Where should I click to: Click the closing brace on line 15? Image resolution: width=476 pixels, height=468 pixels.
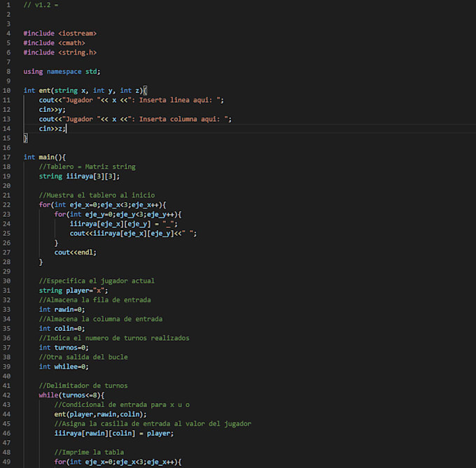25,139
